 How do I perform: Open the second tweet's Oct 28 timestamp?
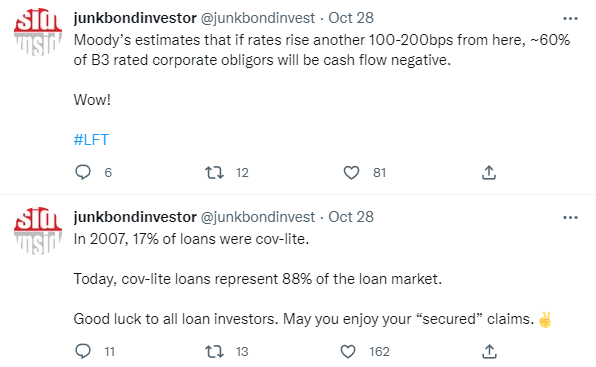[351, 217]
